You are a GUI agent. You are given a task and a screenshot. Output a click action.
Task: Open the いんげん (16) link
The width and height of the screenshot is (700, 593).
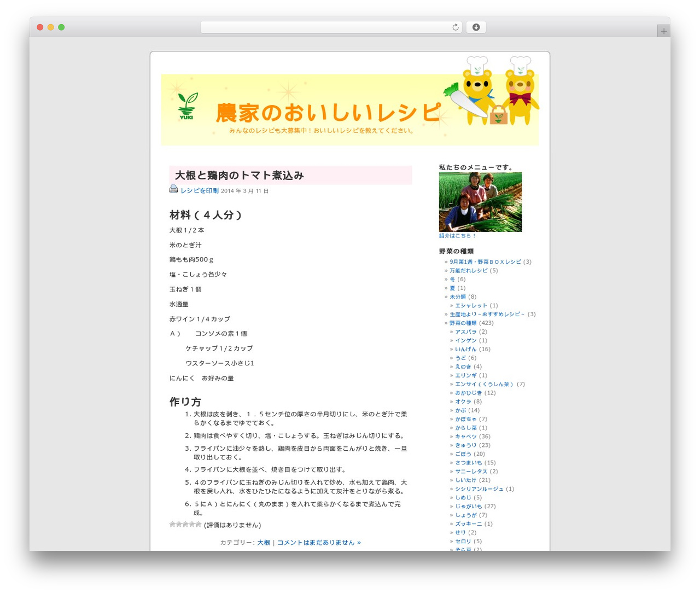pyautogui.click(x=466, y=350)
